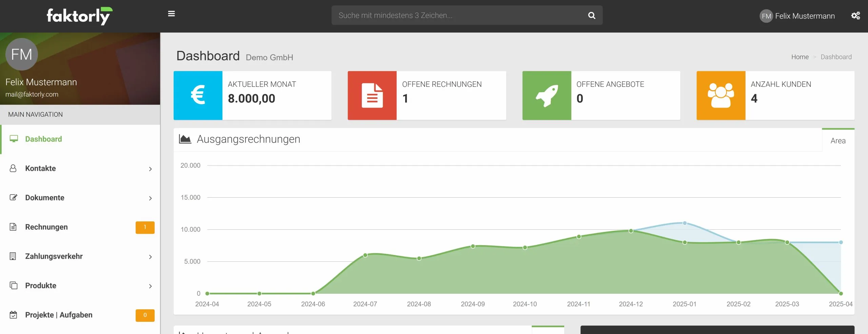The image size is (868, 334).
Task: Click the blue 2025-01 chart data point
Action: pos(685,223)
